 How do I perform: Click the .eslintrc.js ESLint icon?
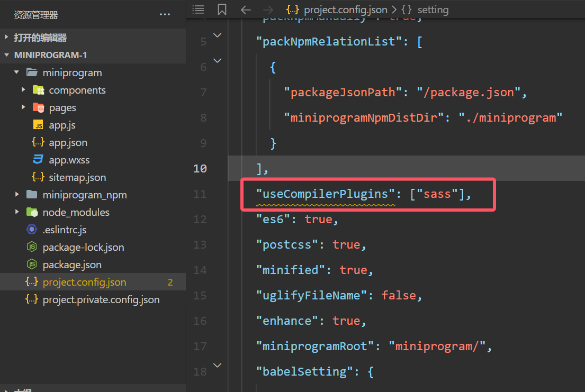(x=31, y=230)
